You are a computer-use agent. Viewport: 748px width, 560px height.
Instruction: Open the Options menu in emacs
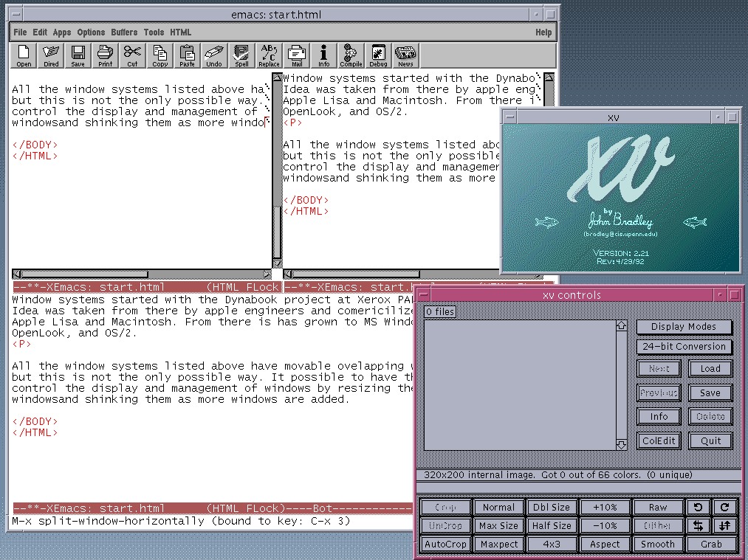point(91,32)
